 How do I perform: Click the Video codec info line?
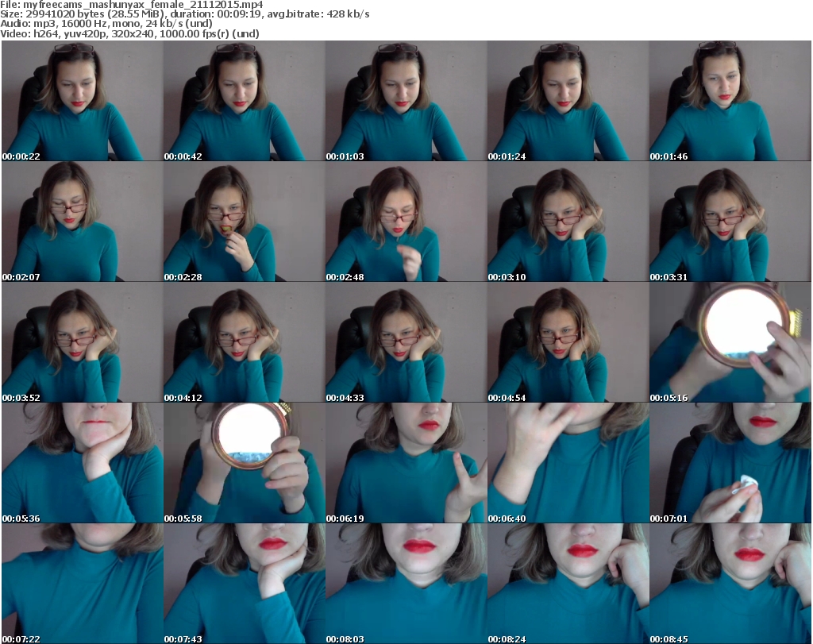tap(130, 34)
